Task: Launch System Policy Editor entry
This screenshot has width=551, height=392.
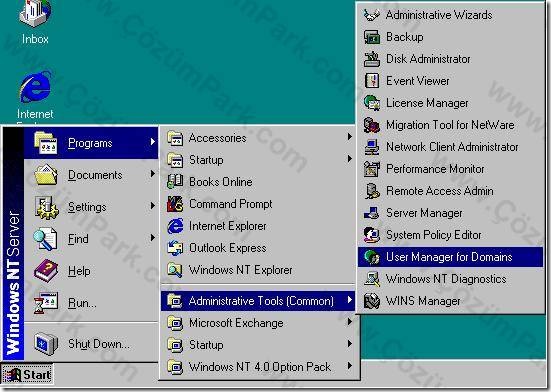Action: click(x=450, y=235)
